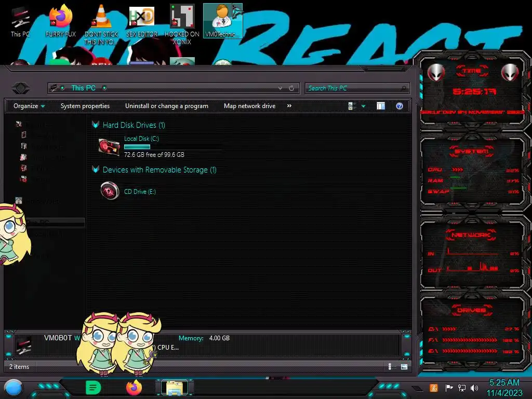Screen dimensions: 532x399
Task: Toggle the preview pane icon
Action: pos(381,106)
